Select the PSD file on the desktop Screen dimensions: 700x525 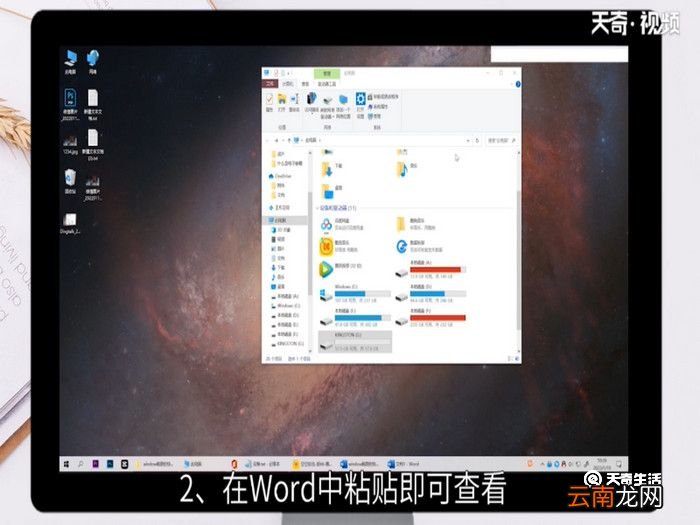[x=71, y=104]
